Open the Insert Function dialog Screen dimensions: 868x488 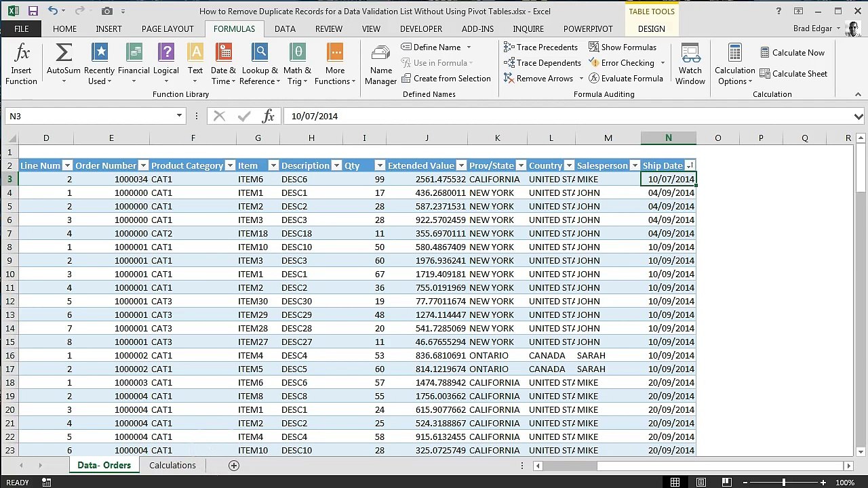click(x=21, y=64)
